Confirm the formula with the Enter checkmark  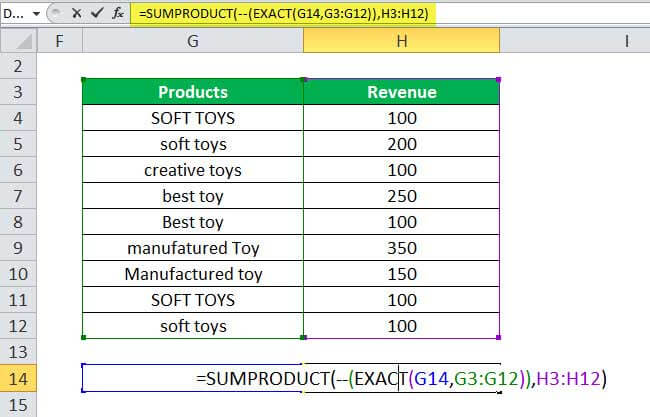[94, 14]
